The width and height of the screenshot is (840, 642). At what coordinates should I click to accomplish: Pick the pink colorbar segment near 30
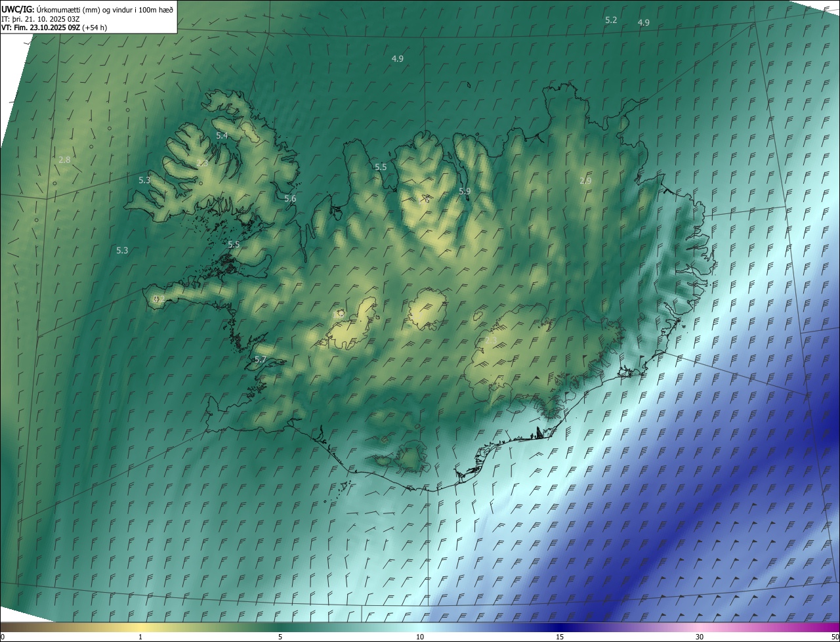point(700,627)
